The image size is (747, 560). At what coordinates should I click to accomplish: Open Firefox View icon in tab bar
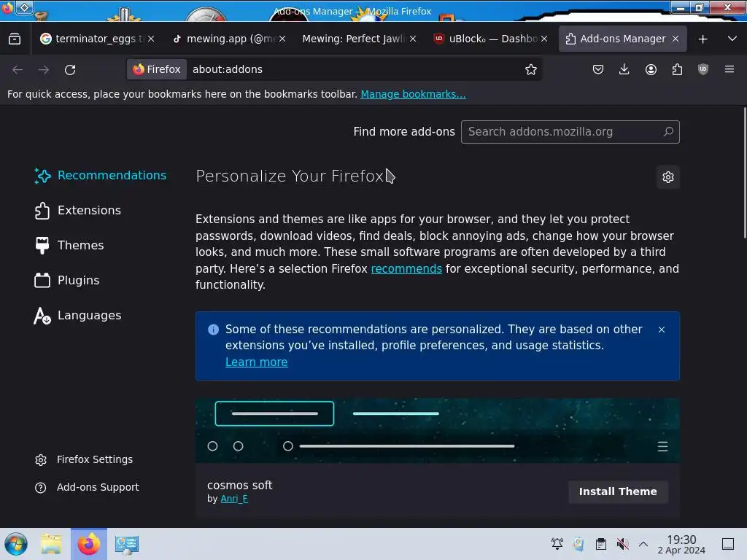point(15,39)
